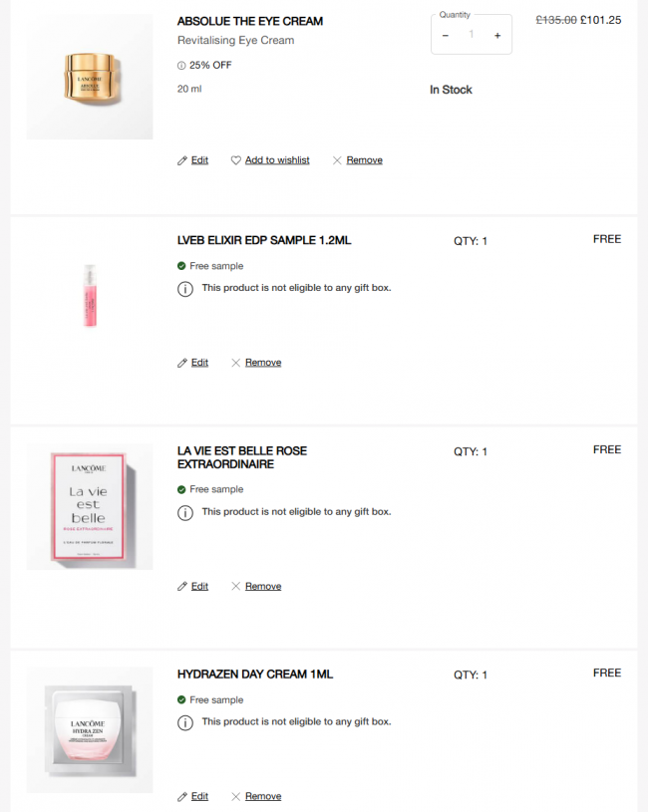
Task: Decrease Absolue Eye Cream quantity with minus
Action: [x=446, y=36]
